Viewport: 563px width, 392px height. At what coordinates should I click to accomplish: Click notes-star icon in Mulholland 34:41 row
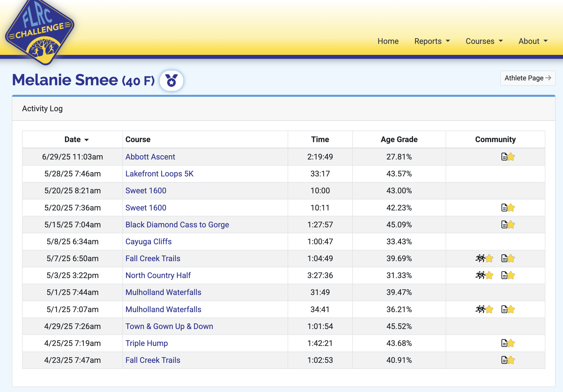tap(508, 309)
